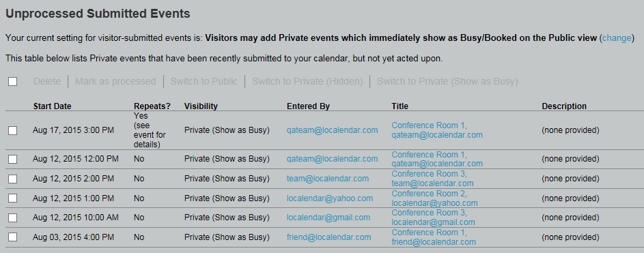
Task: Select the Aug 12, 2015 1:00 PM event checkbox
Action: click(x=13, y=198)
